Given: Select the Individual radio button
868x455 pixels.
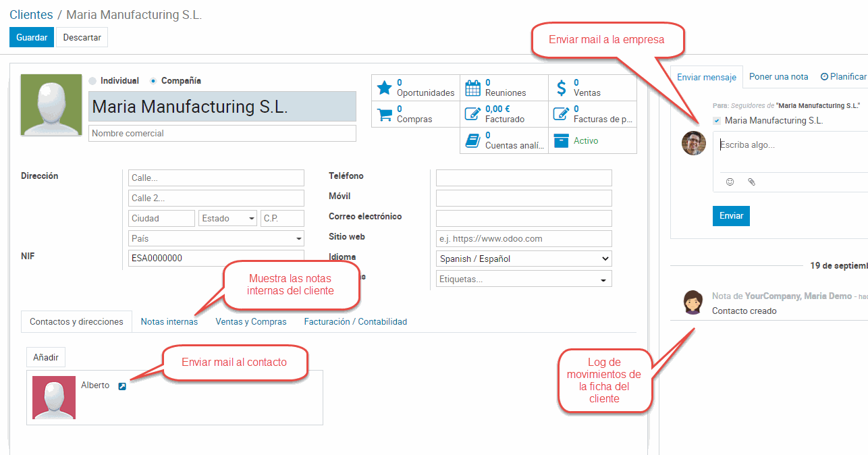Looking at the screenshot, I should pos(92,81).
